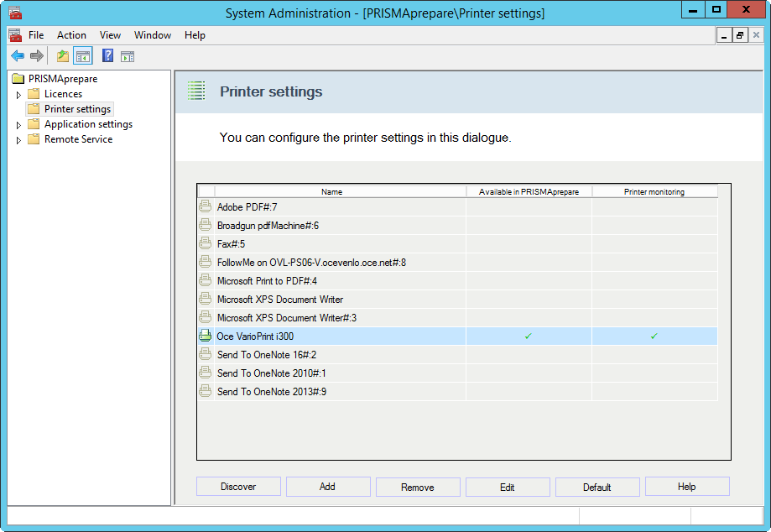The height and width of the screenshot is (532, 771).
Task: Click the System Administration title bar icon
Action: tap(15, 13)
